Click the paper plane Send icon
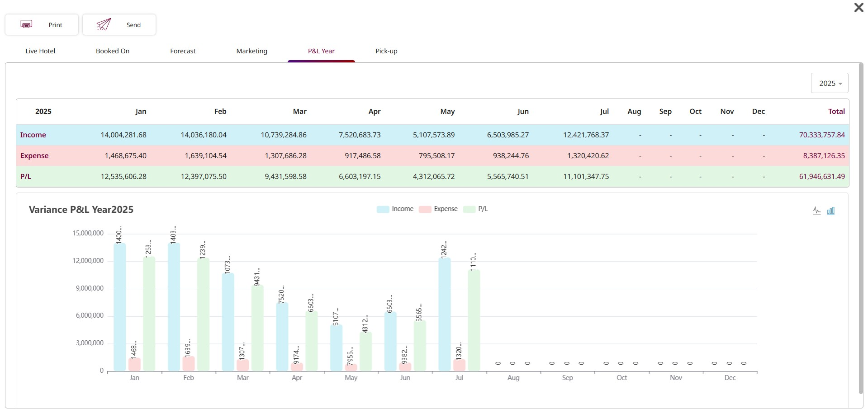 tap(104, 24)
